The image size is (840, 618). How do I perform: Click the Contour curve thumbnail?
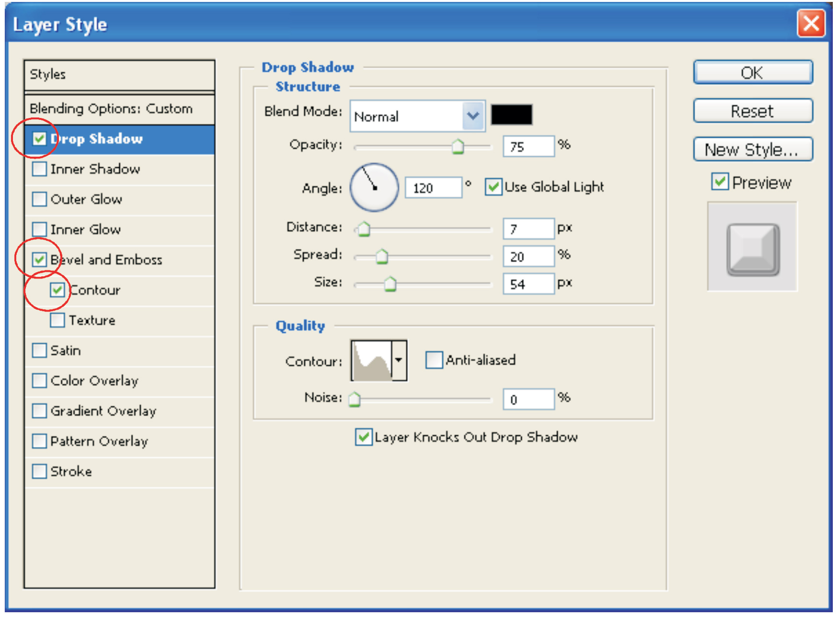372,361
